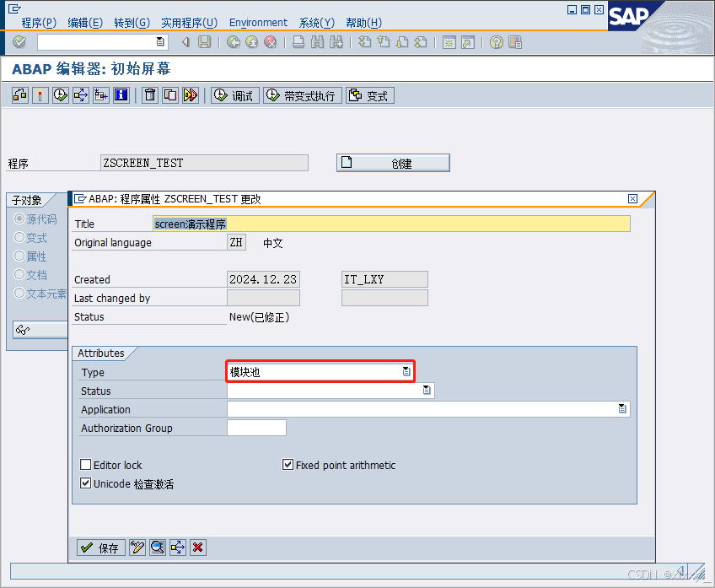The width and height of the screenshot is (715, 588).
Task: Check the Editor lock checkbox
Action: tap(85, 465)
